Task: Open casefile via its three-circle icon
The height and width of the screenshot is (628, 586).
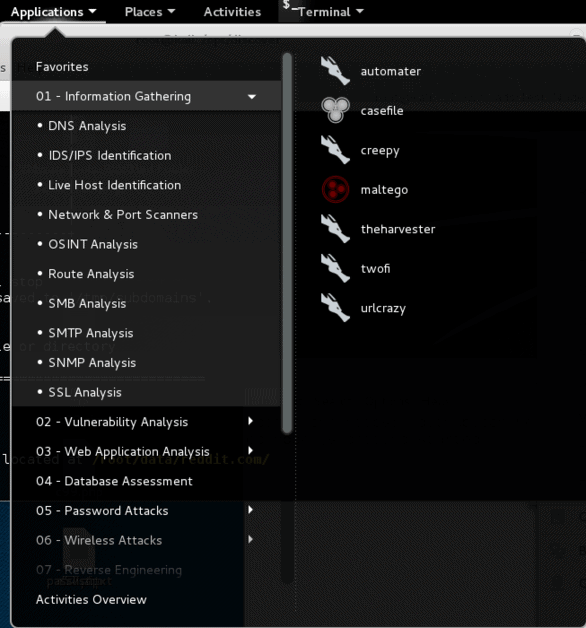Action: coord(335,110)
